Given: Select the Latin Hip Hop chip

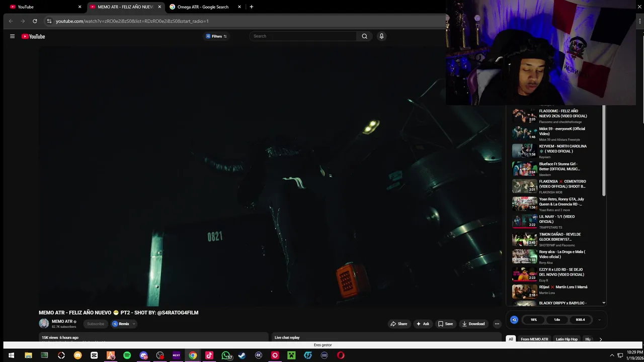Looking at the screenshot, I should coord(567,339).
